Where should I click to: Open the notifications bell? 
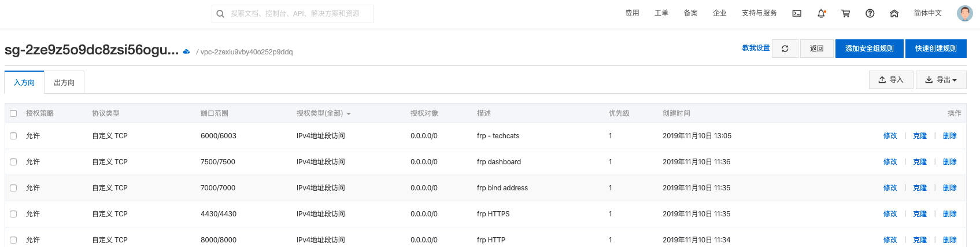click(x=821, y=13)
